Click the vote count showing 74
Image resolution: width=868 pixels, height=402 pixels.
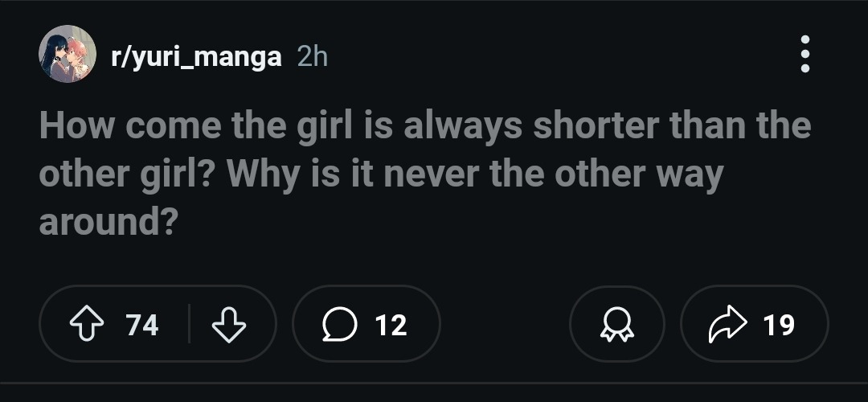[142, 325]
